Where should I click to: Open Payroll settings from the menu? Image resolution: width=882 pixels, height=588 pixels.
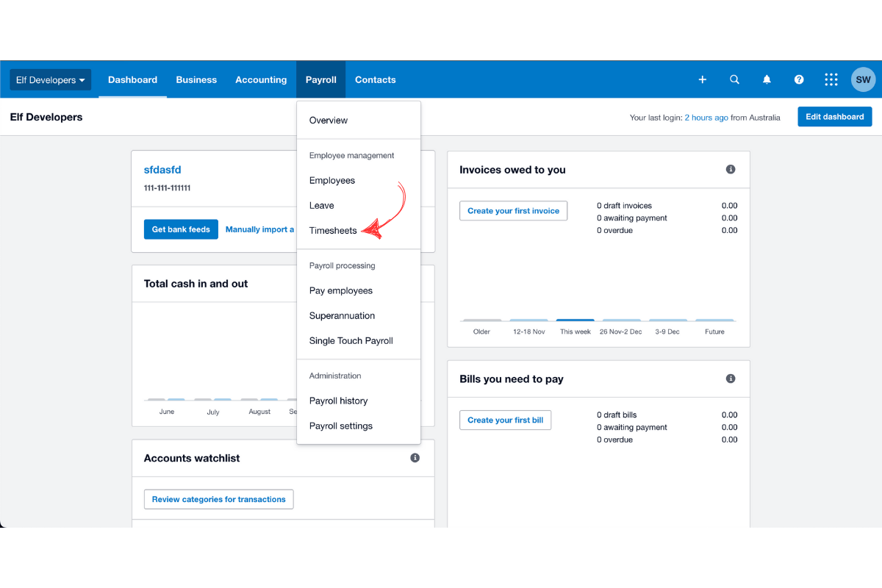pos(340,426)
